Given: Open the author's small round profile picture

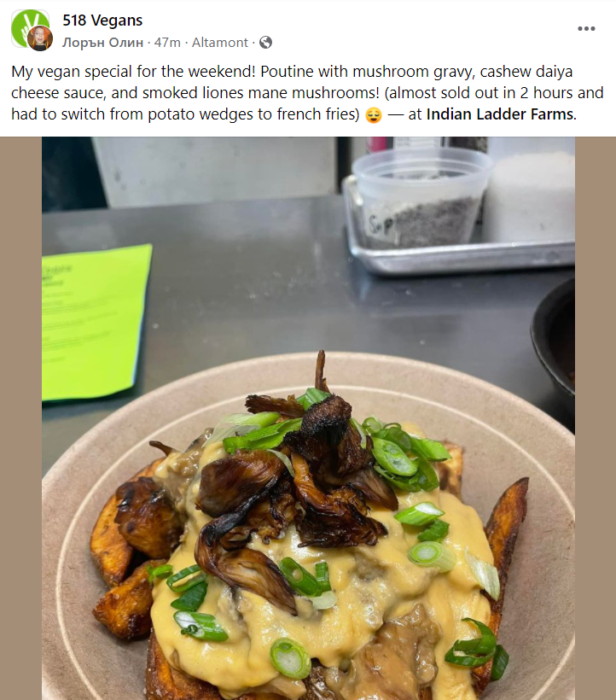Looking at the screenshot, I should (40, 38).
